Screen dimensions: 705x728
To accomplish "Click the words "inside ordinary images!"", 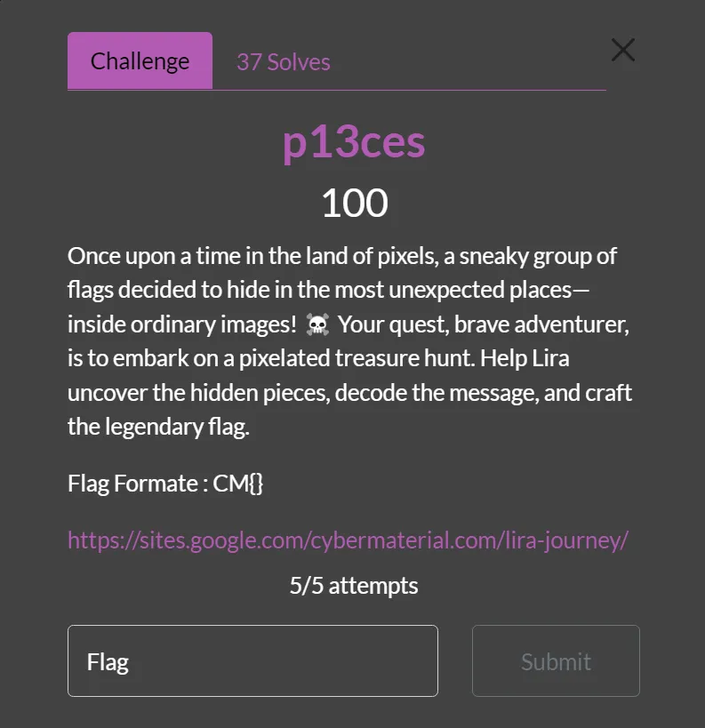I will click(x=181, y=325).
